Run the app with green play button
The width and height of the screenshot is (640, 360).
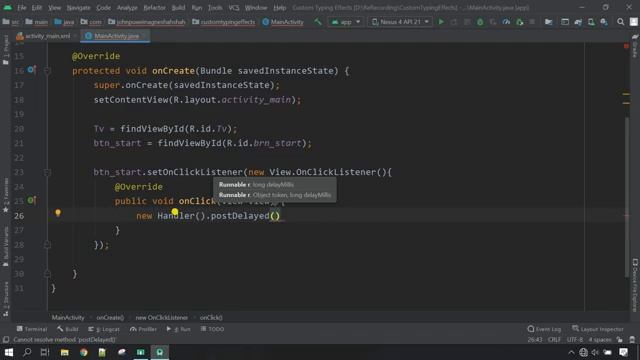tap(441, 22)
